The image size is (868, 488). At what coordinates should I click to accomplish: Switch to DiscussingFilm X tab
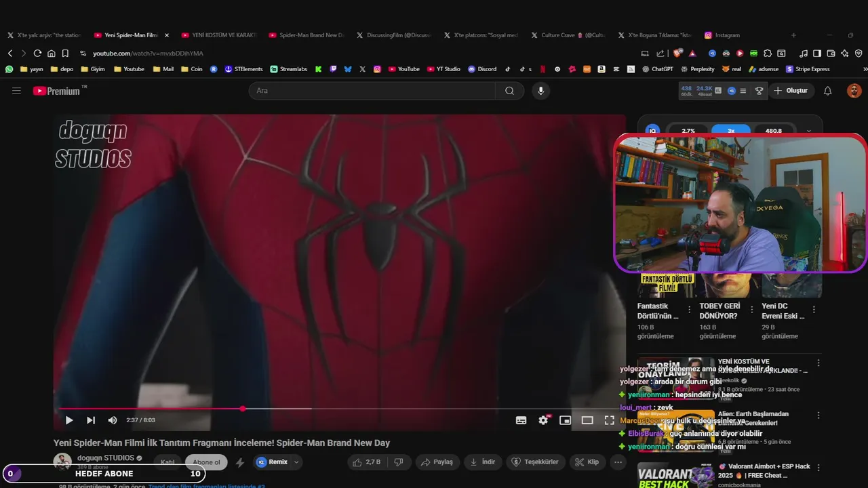pos(393,35)
